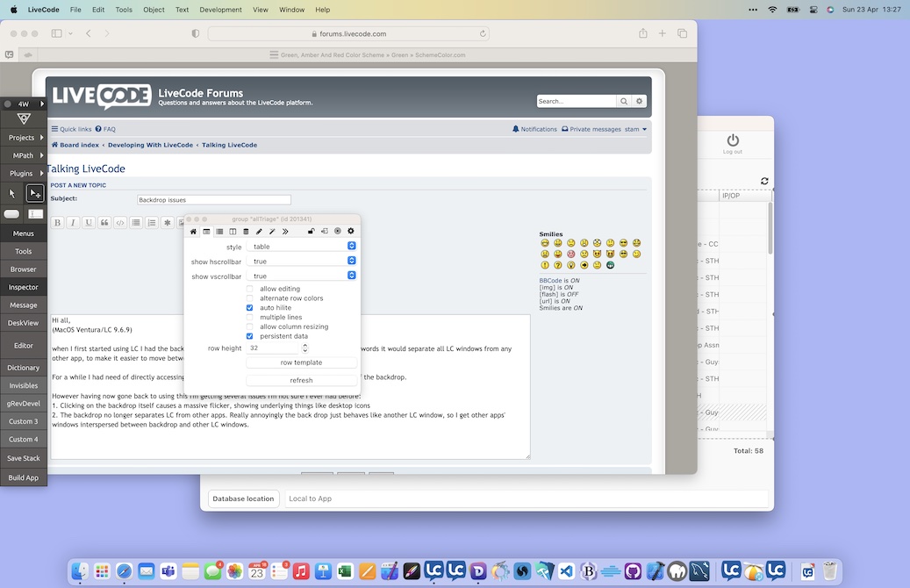
Task: Select the pointer (edit) tool in the tools palette
Action: (12, 193)
